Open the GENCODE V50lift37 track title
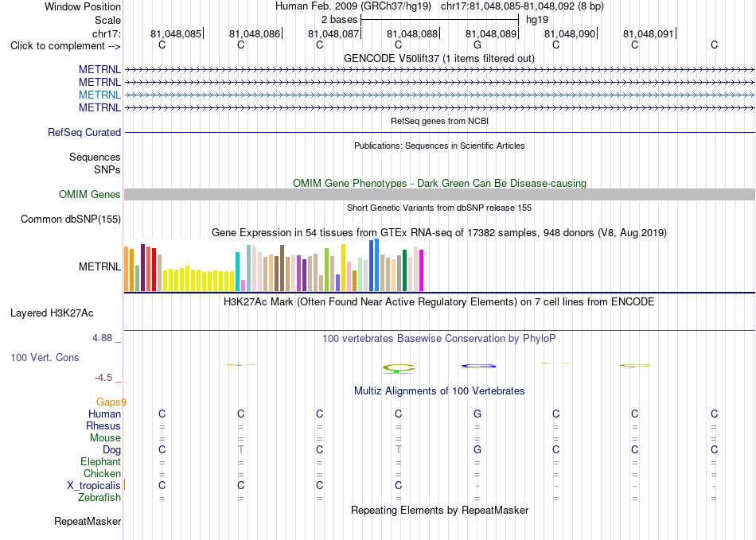 [x=438, y=58]
